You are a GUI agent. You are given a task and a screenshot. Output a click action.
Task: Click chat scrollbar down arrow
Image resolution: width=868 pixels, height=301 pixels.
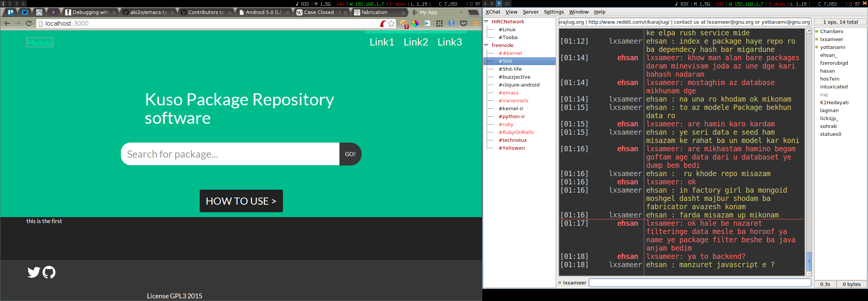[809, 274]
